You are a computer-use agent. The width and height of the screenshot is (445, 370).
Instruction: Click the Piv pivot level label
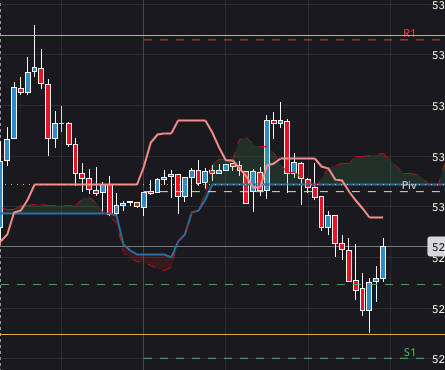point(409,185)
